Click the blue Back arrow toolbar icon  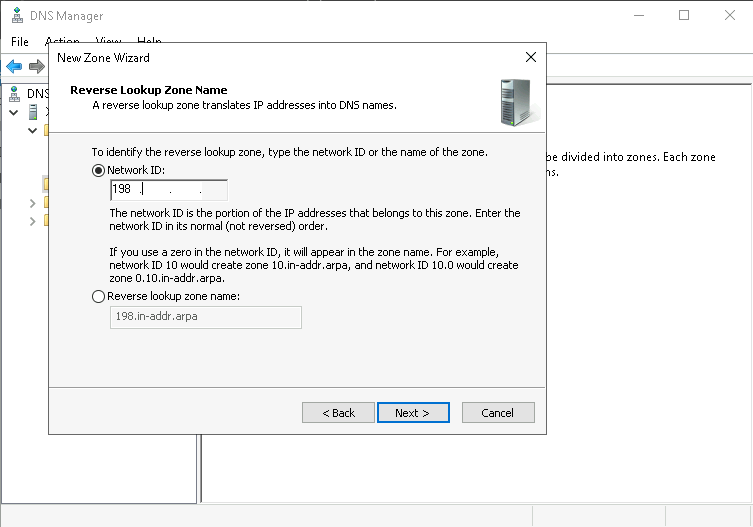point(14,66)
